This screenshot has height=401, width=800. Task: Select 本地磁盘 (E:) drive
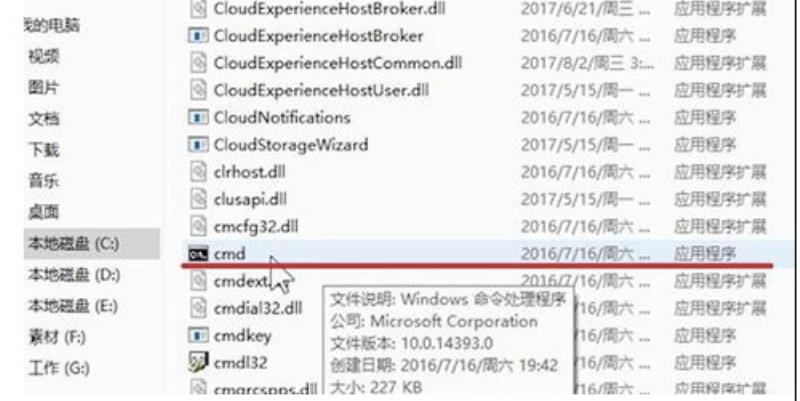pyautogui.click(x=73, y=306)
